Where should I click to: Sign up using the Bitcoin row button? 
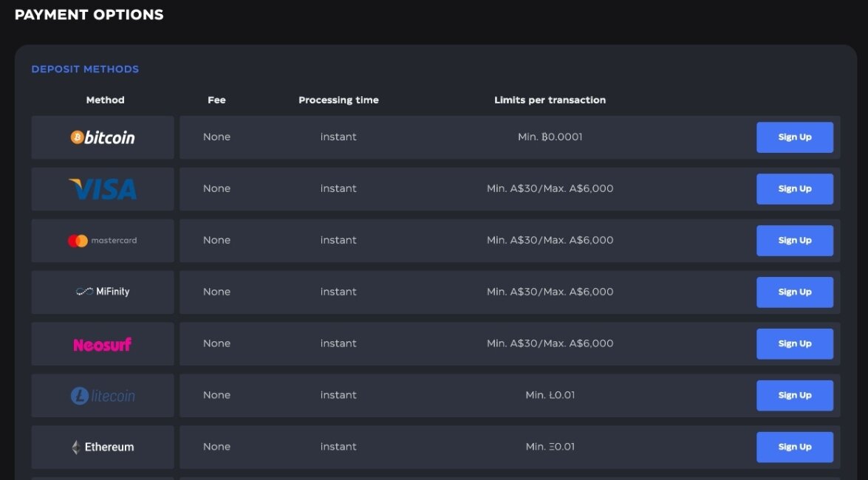(x=794, y=137)
